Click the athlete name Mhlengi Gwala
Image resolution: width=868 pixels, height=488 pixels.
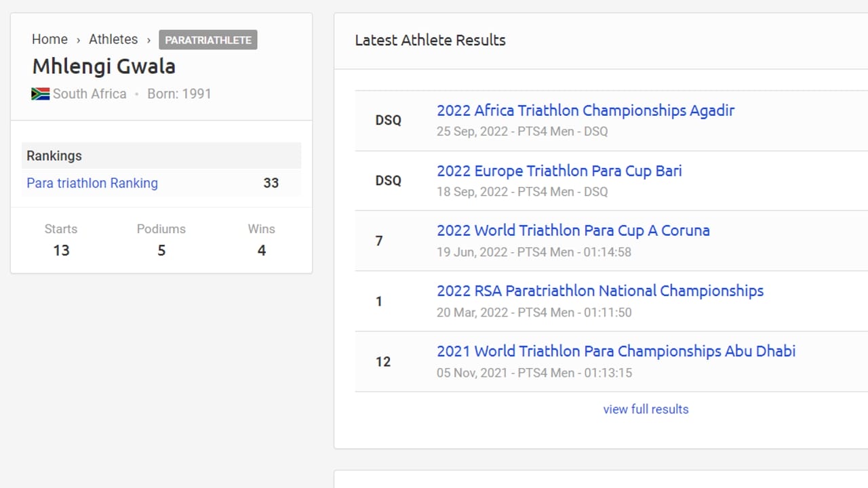(103, 66)
